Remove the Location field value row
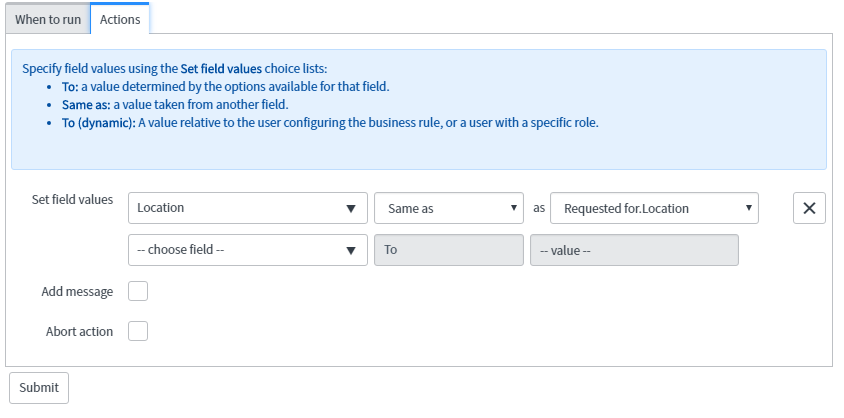Viewport: 844px width, 418px height. click(809, 208)
